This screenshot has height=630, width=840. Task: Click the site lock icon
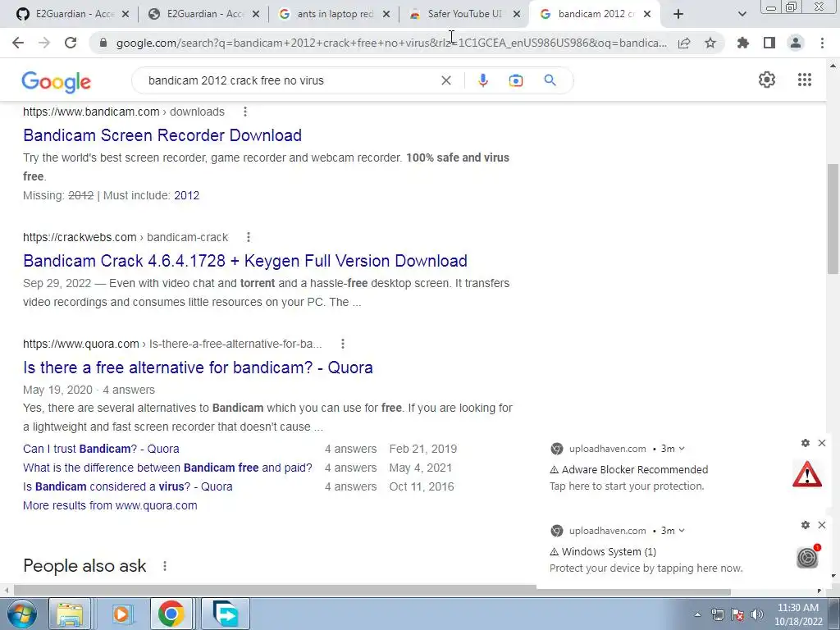point(103,43)
